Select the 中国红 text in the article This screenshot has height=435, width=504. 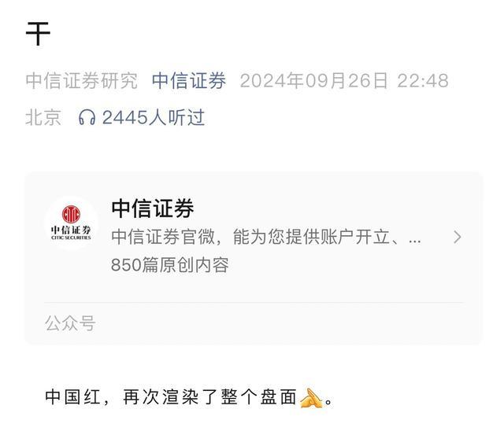coord(72,396)
